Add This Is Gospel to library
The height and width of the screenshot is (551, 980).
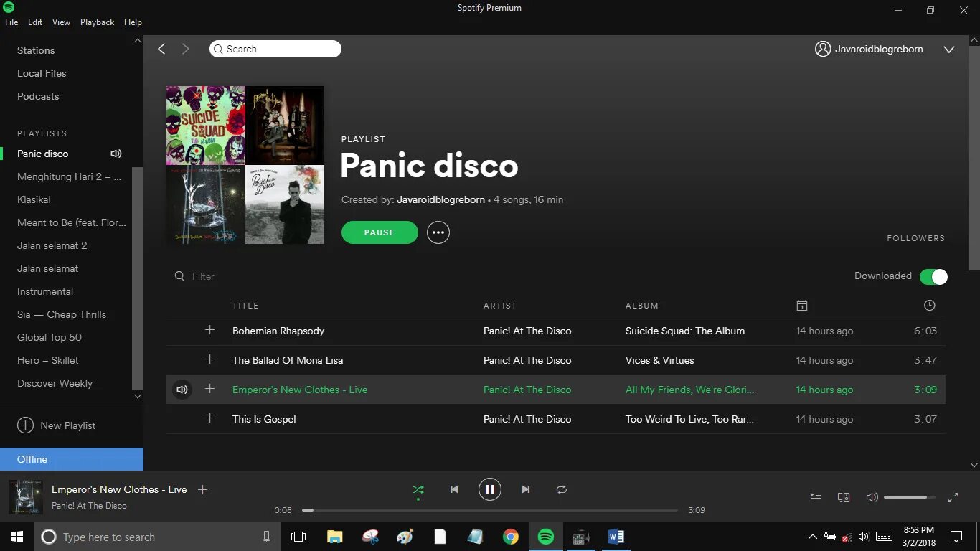click(x=209, y=418)
